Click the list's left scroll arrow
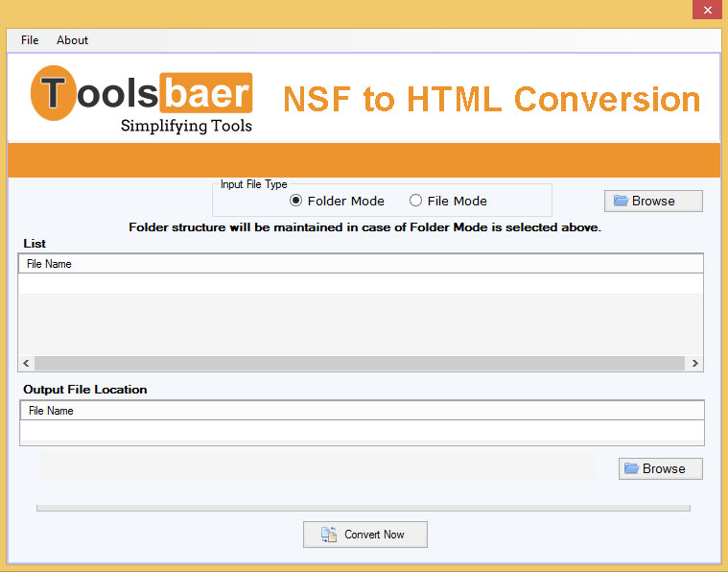The width and height of the screenshot is (728, 572). click(26, 364)
